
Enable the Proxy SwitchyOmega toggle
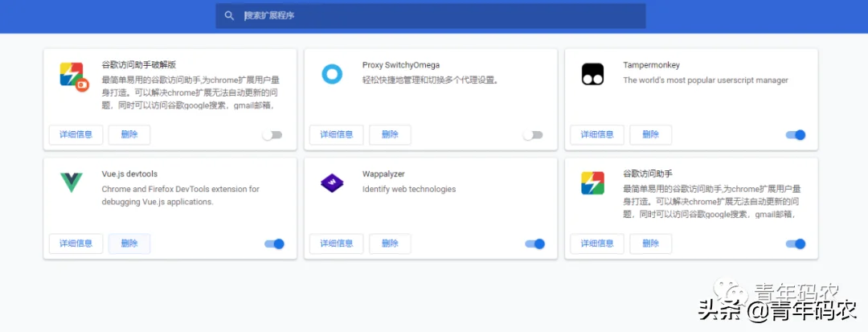click(533, 135)
